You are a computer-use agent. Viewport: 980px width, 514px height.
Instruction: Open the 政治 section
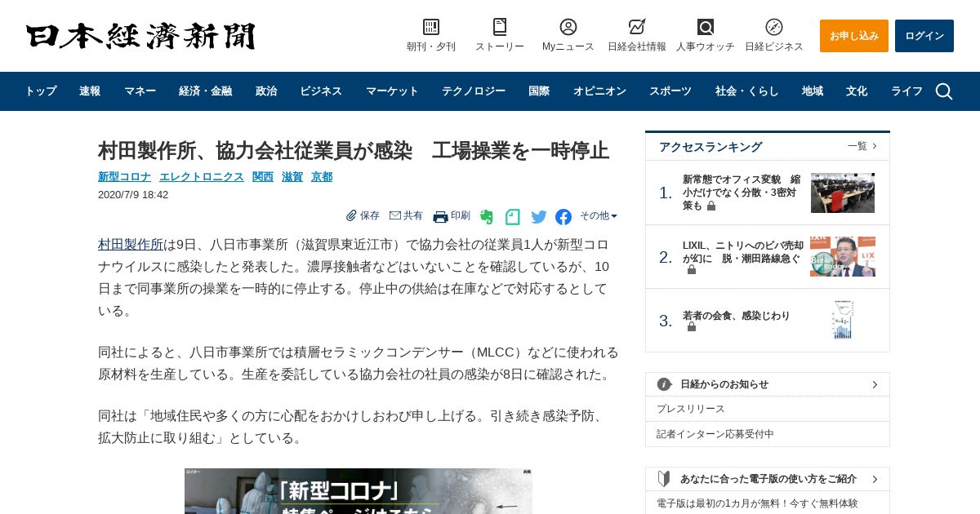(266, 91)
